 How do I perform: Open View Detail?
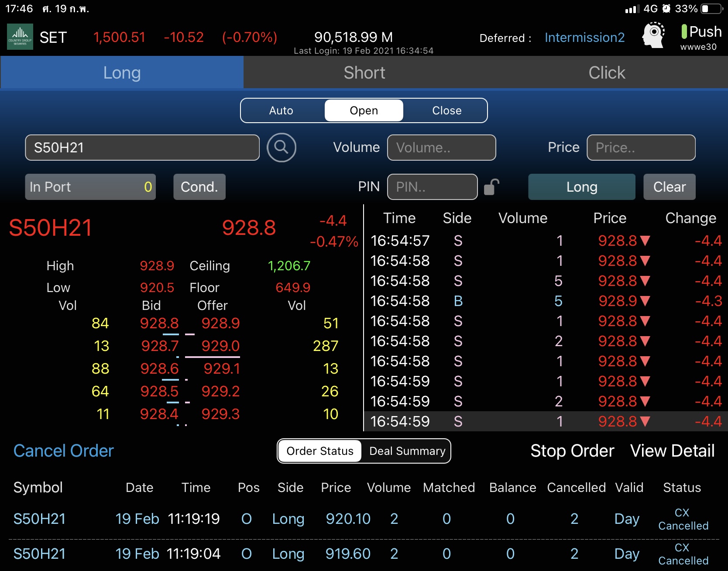pyautogui.click(x=673, y=451)
